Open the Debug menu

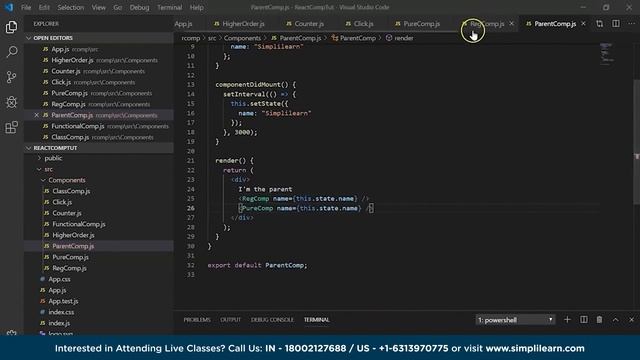pyautogui.click(x=139, y=7)
